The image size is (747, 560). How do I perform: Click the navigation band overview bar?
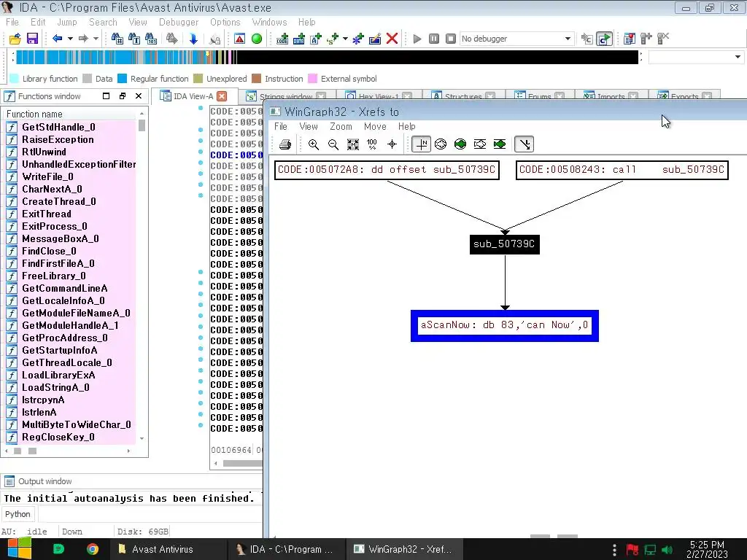[327, 57]
